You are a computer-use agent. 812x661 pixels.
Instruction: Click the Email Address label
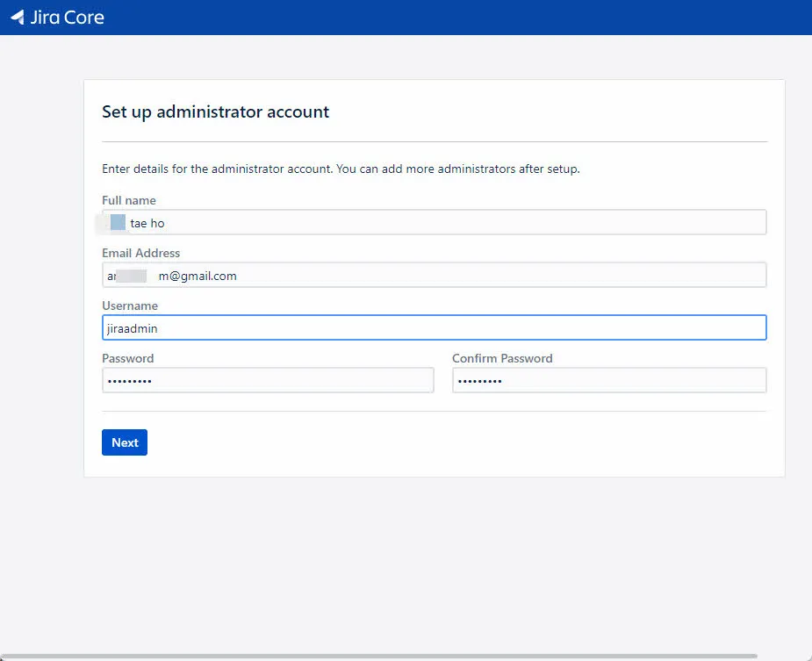click(140, 253)
